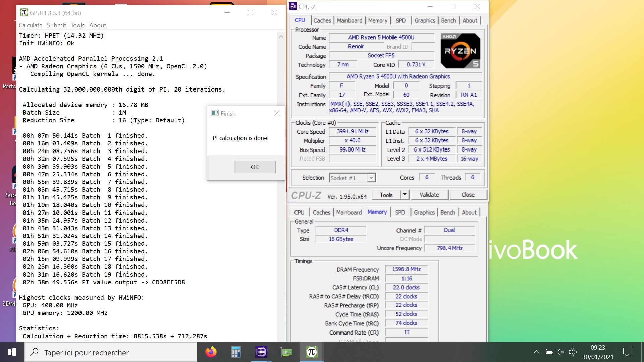This screenshot has width=644, height=362.
Task: Expand the Socket #1 selection dropdown
Action: (x=371, y=178)
